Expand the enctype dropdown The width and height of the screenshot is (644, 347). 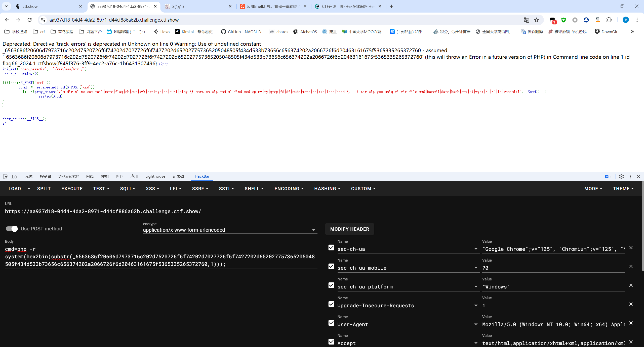pos(313,230)
